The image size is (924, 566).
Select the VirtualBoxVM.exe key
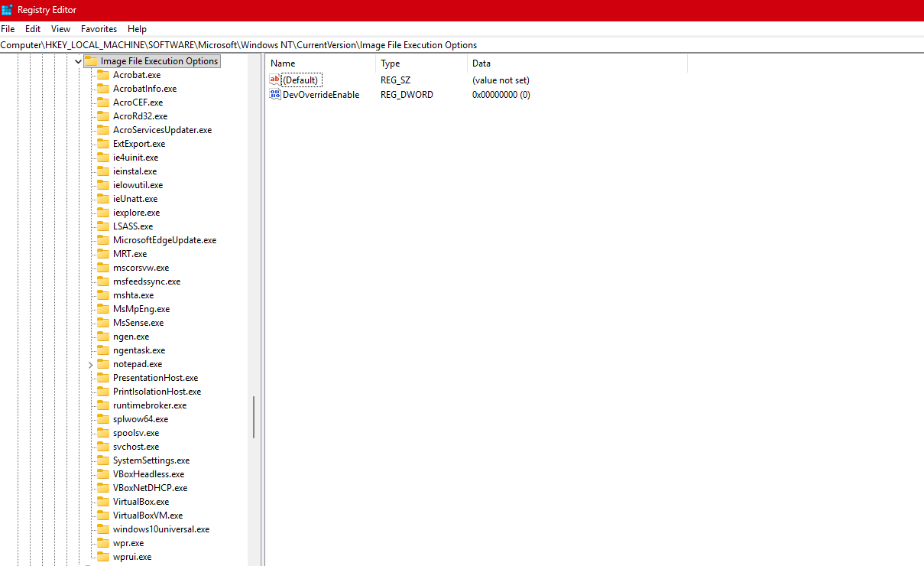148,516
